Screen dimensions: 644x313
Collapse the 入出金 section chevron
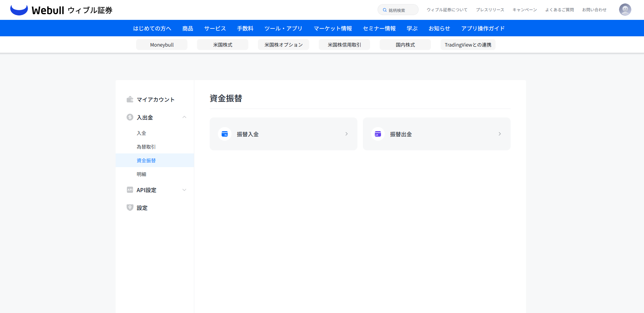click(x=184, y=117)
